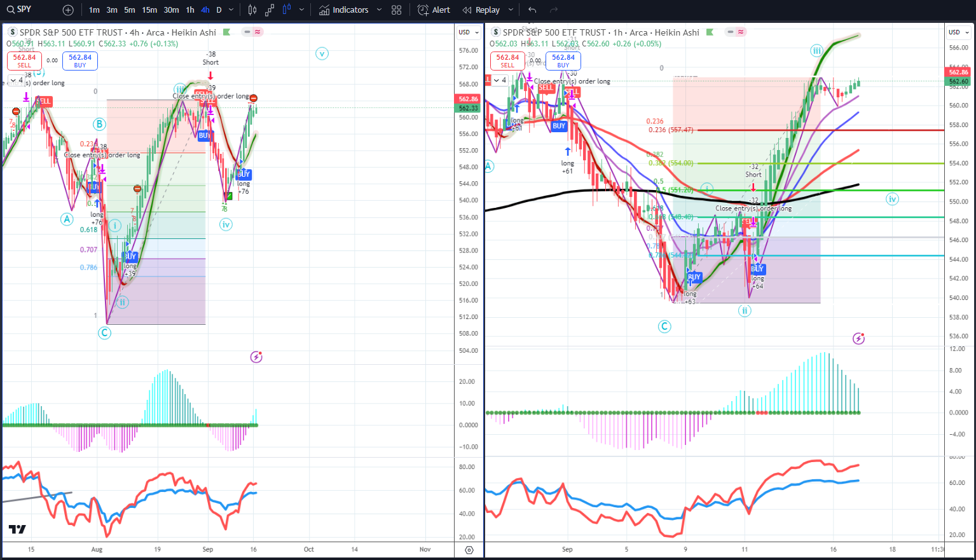Switch to 1h timeframe
976x560 pixels.
coord(190,10)
